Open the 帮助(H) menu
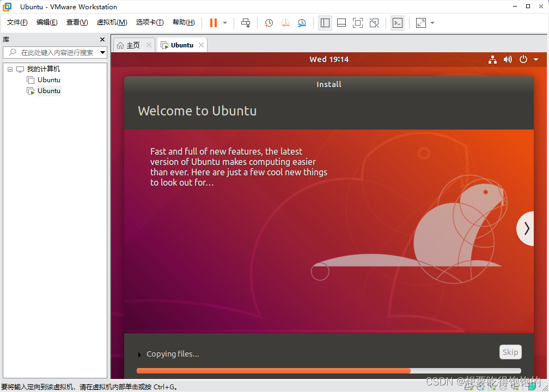This screenshot has height=392, width=549. tap(184, 22)
